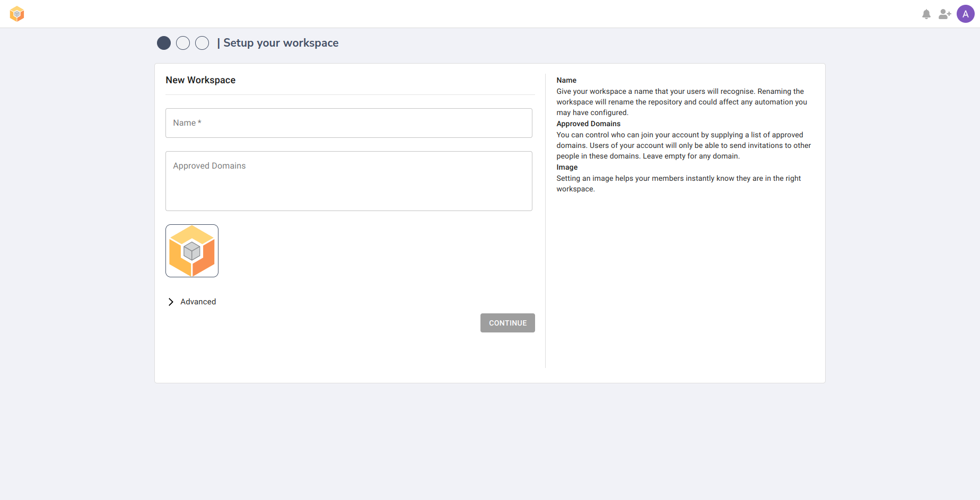
Task: Open the notifications bell
Action: 926,14
